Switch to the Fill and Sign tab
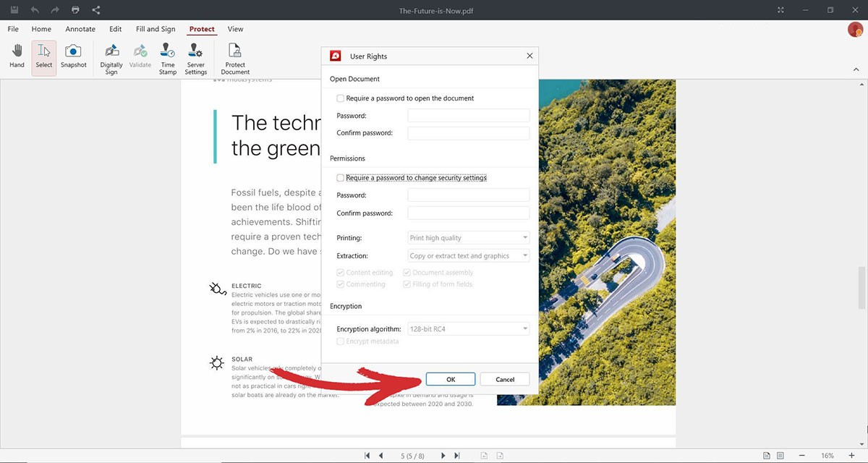The height and width of the screenshot is (463, 868). point(156,29)
